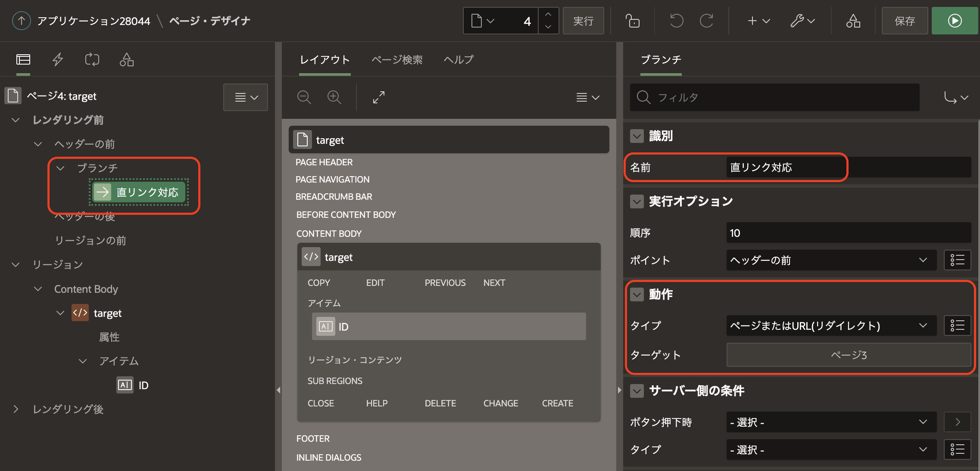
Task: Collapse the 実行オプション section
Action: tap(637, 201)
